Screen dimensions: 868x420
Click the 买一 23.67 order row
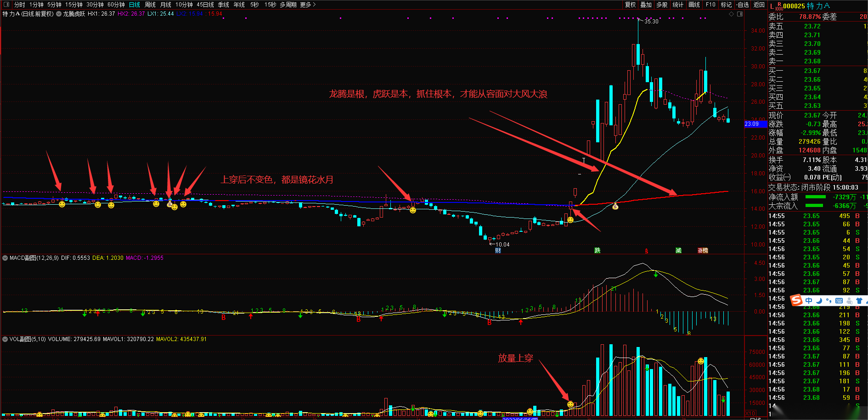(x=818, y=71)
